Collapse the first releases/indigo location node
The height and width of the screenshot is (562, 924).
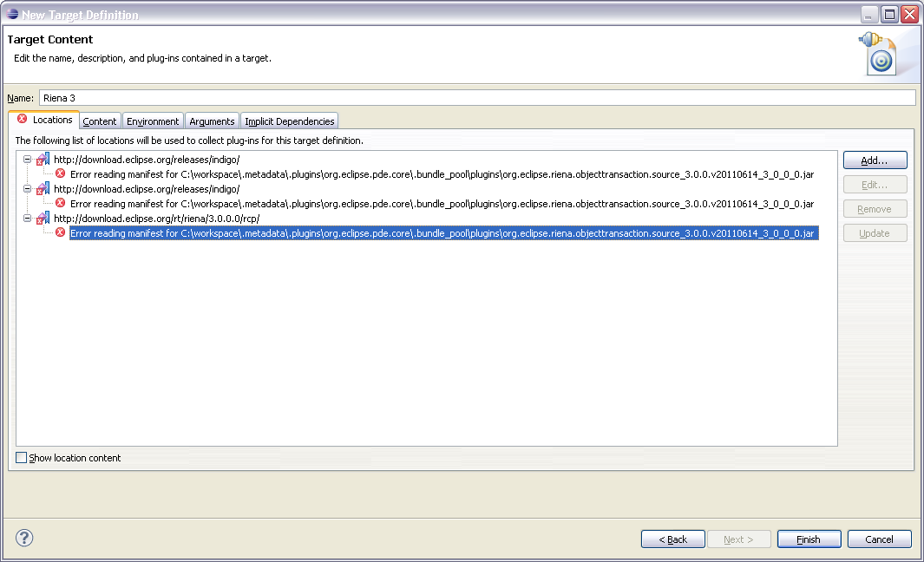point(27,159)
